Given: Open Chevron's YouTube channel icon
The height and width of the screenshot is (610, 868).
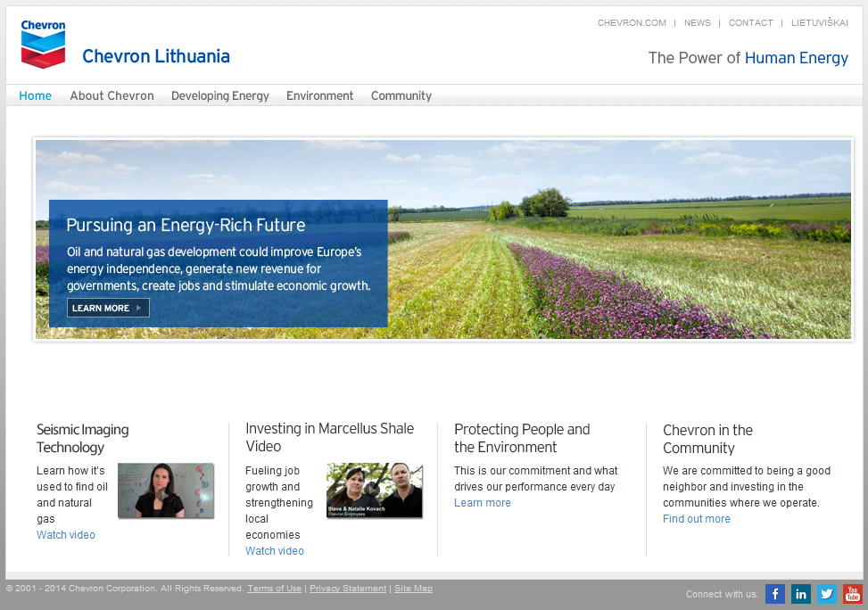Looking at the screenshot, I should 853,594.
